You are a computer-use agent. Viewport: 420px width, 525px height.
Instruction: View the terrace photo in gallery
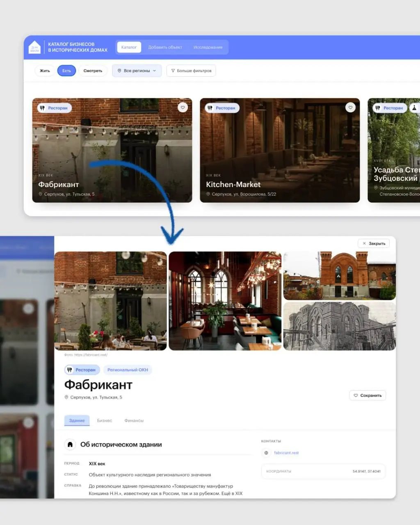(111, 301)
